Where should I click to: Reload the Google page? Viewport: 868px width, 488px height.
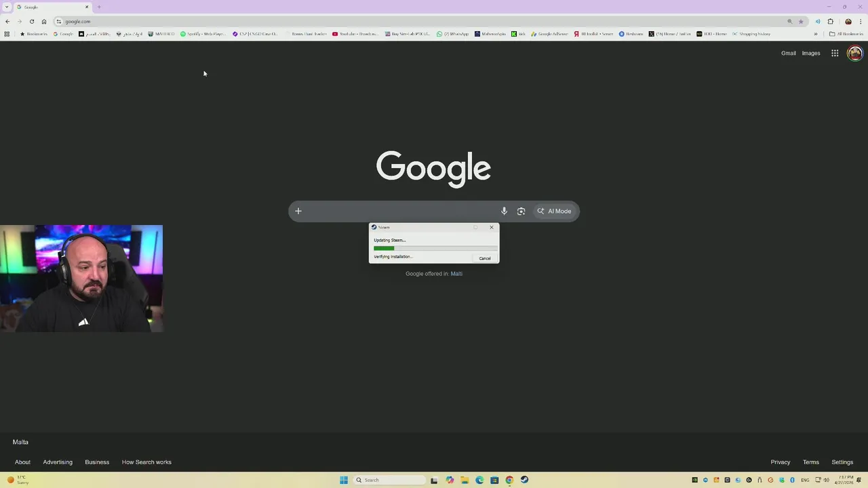[32, 22]
